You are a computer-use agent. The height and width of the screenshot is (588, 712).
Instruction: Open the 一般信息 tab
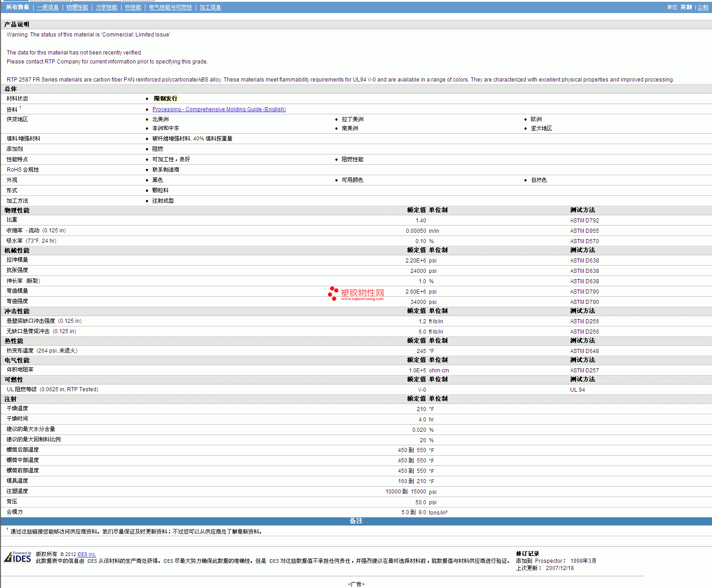(48, 7)
